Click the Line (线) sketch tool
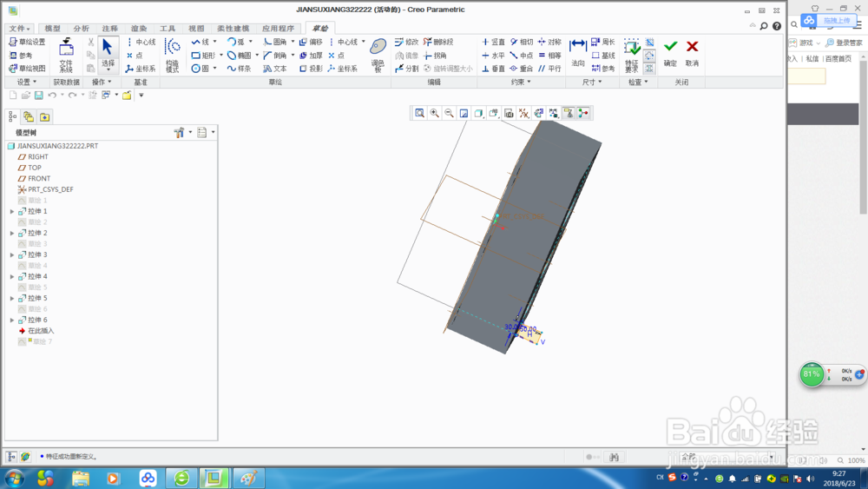This screenshot has height=489, width=868. [201, 42]
